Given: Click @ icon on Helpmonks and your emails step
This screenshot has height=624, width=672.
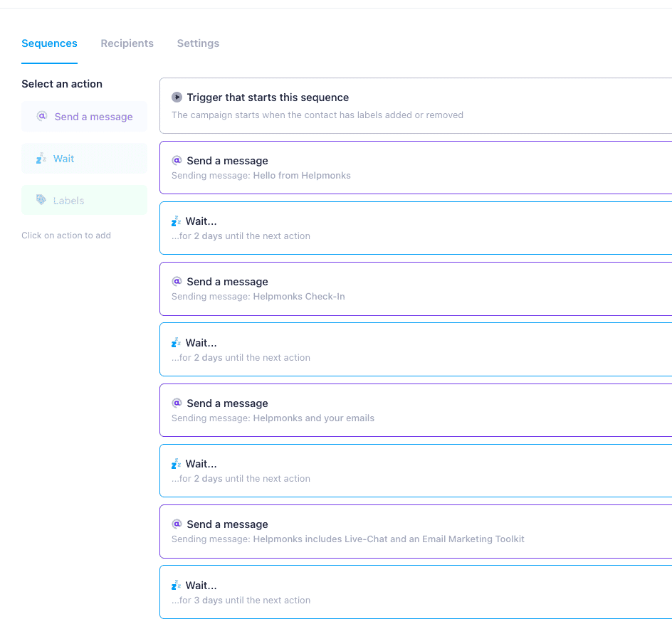Looking at the screenshot, I should 177,403.
